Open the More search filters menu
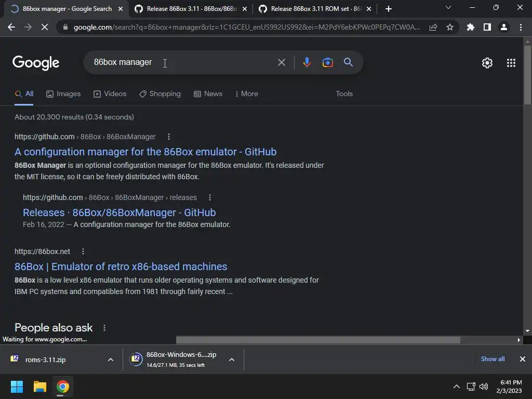 [247, 94]
